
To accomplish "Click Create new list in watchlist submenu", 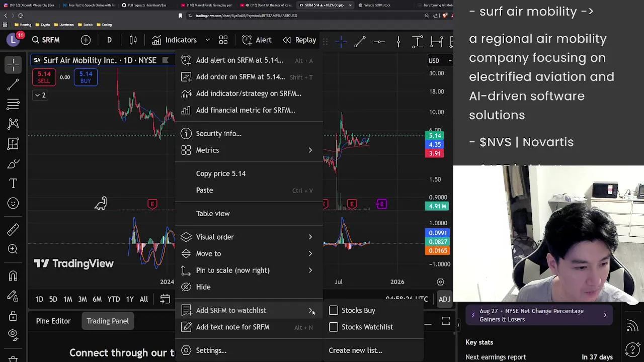I will 355,350.
